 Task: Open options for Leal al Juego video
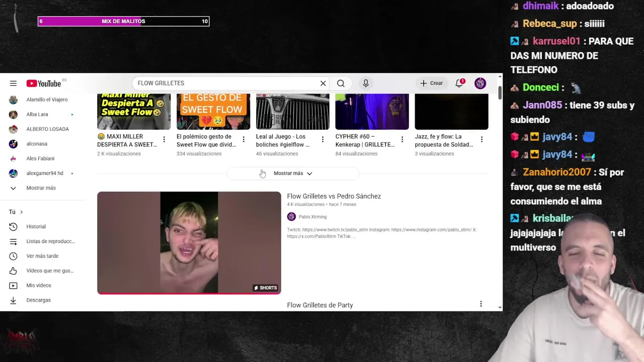[x=323, y=139]
